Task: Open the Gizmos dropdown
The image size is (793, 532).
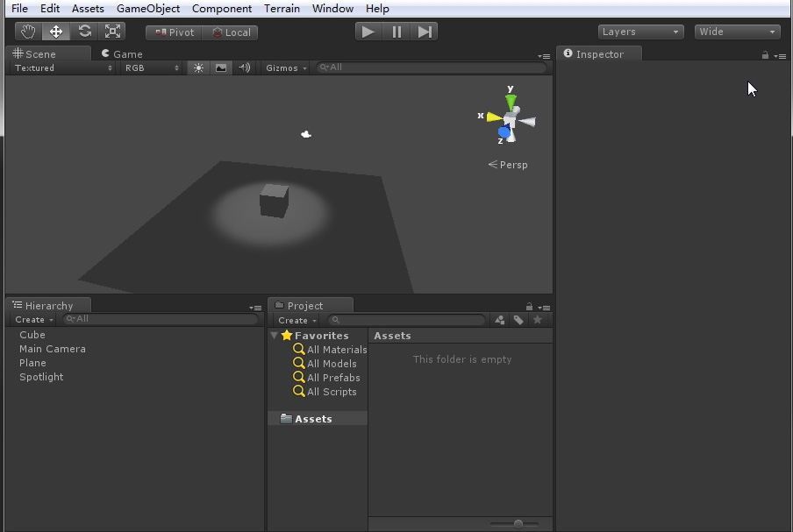Action: click(286, 67)
